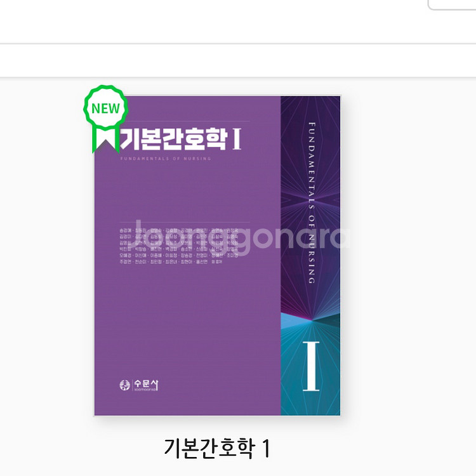Click the thin line above the author list
This screenshot has width=476, height=476.
pos(185,223)
